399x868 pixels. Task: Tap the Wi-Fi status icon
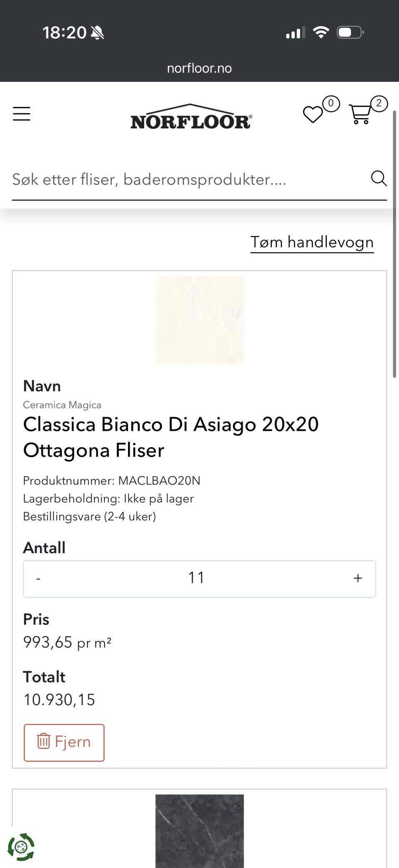point(321,32)
